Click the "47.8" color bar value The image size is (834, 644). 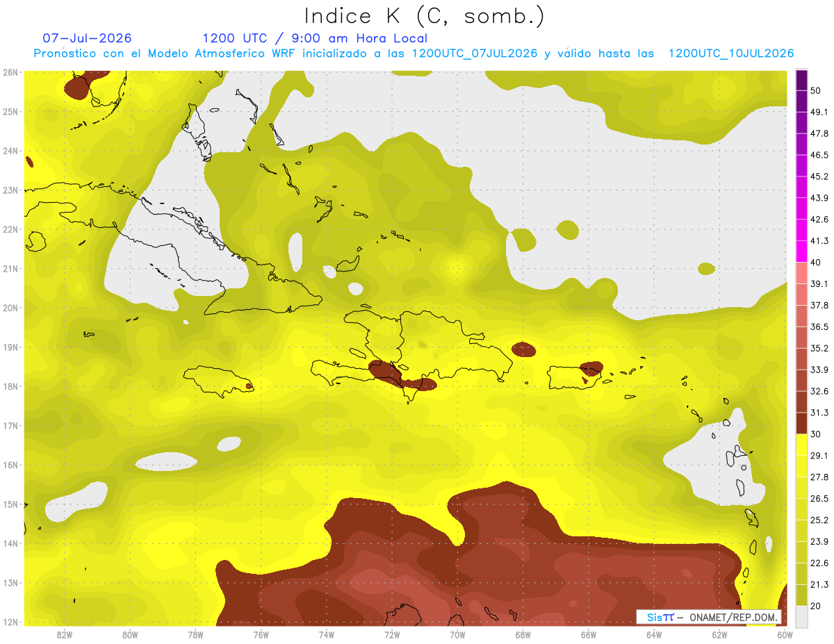pyautogui.click(x=819, y=133)
